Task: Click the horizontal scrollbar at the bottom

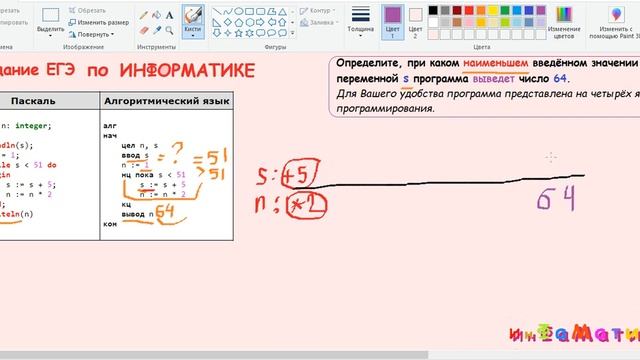Action: pos(214,355)
